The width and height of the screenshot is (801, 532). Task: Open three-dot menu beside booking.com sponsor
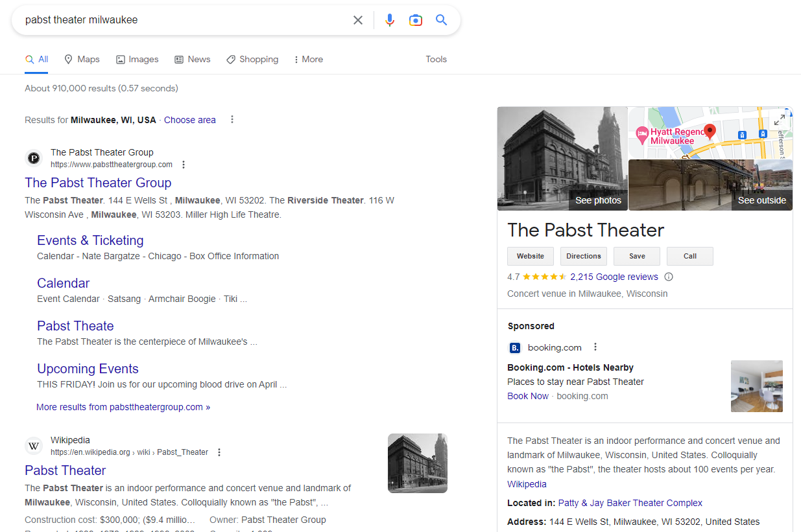pyautogui.click(x=595, y=347)
